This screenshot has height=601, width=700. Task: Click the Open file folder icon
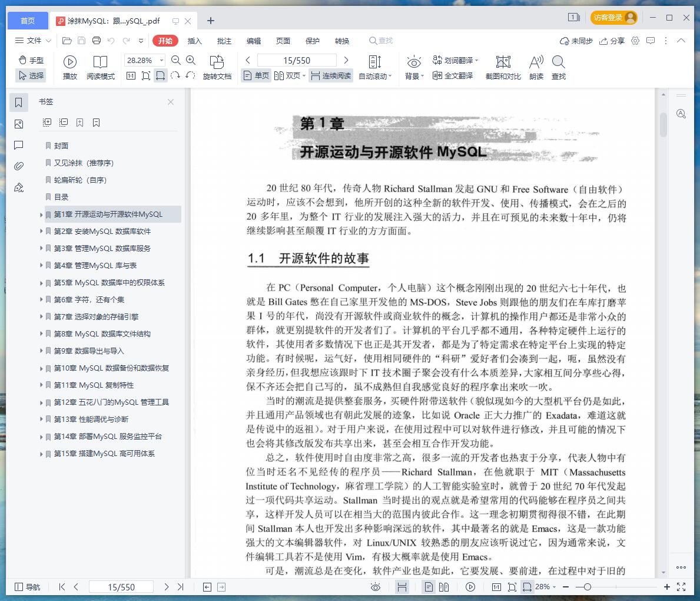pos(67,41)
